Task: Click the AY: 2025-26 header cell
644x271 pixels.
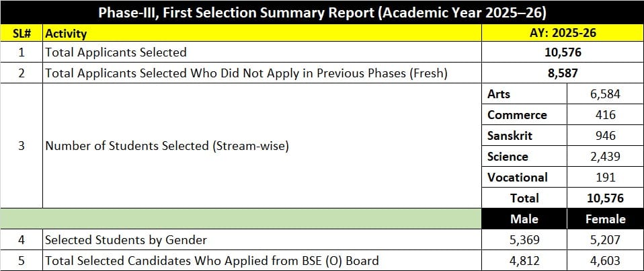Action: (563, 33)
